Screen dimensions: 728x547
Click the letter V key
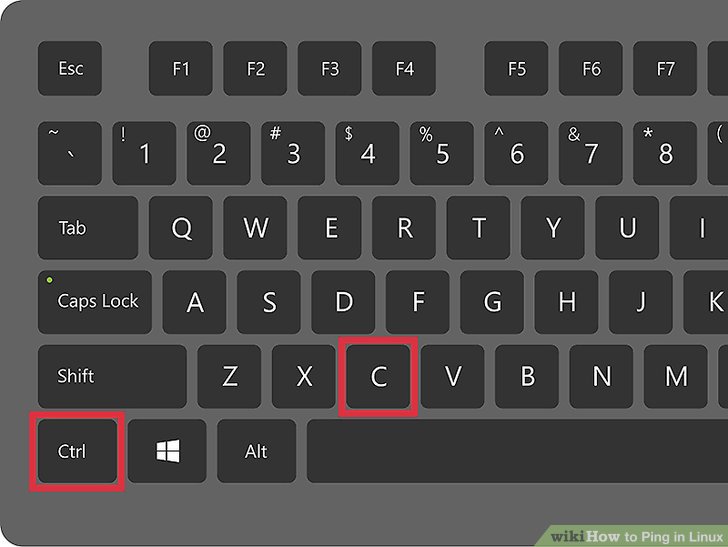pos(453,376)
